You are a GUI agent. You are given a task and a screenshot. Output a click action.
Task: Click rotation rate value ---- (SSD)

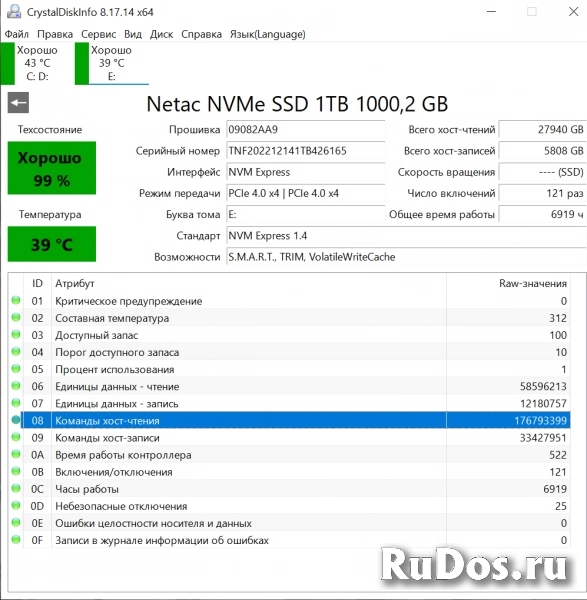543,172
